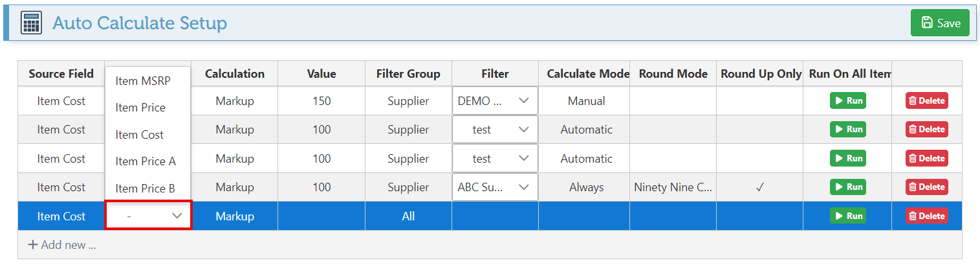This screenshot has height=267, width=980.
Task: Delete the highlighted blue row
Action: tap(926, 216)
